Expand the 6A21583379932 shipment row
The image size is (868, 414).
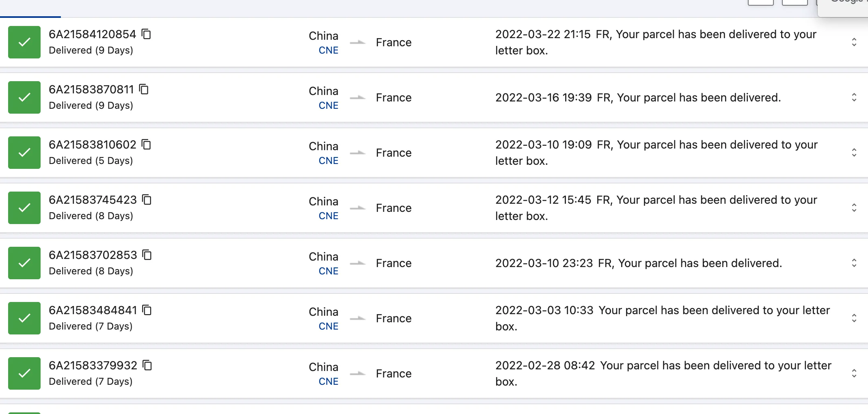854,373
